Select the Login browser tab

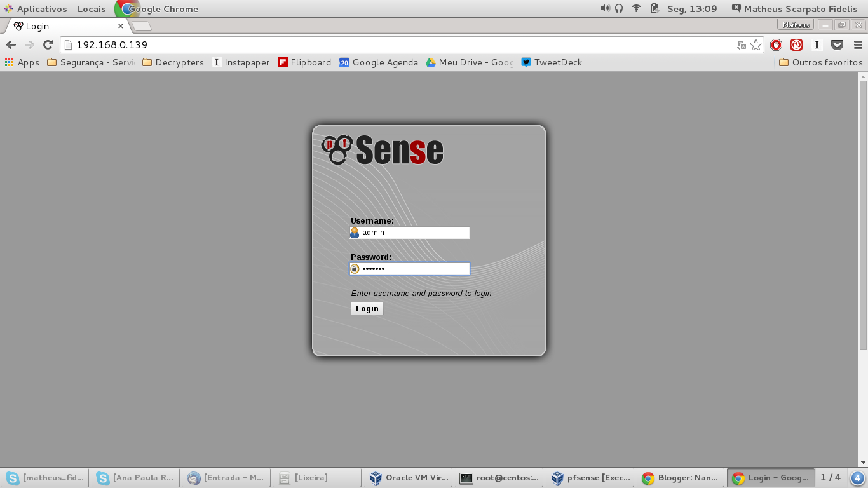tap(67, 26)
